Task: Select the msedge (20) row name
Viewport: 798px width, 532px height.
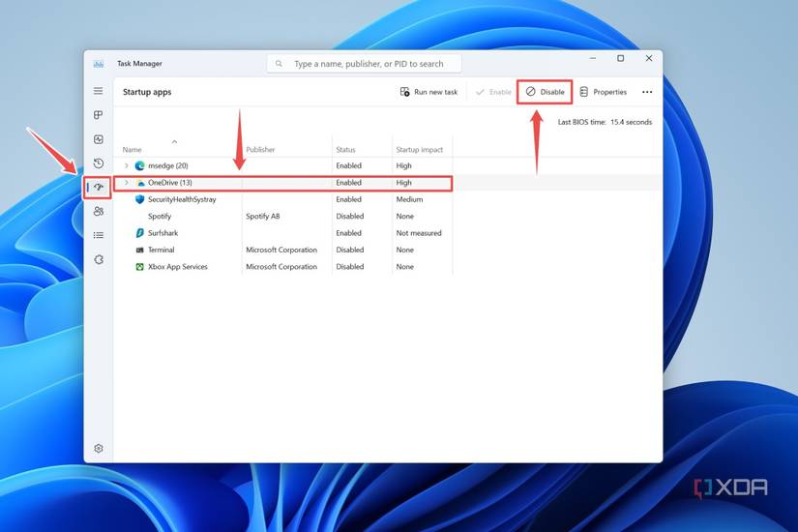Action: (x=168, y=166)
